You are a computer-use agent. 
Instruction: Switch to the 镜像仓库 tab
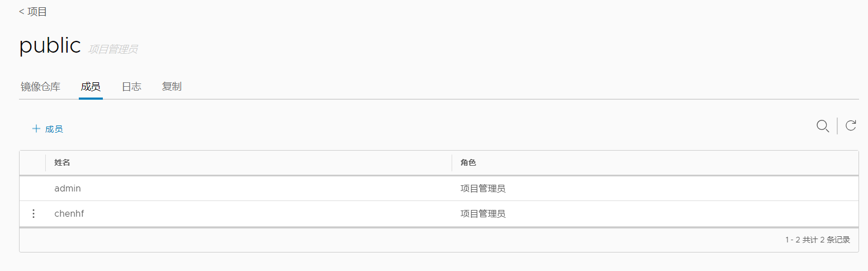pyautogui.click(x=40, y=87)
